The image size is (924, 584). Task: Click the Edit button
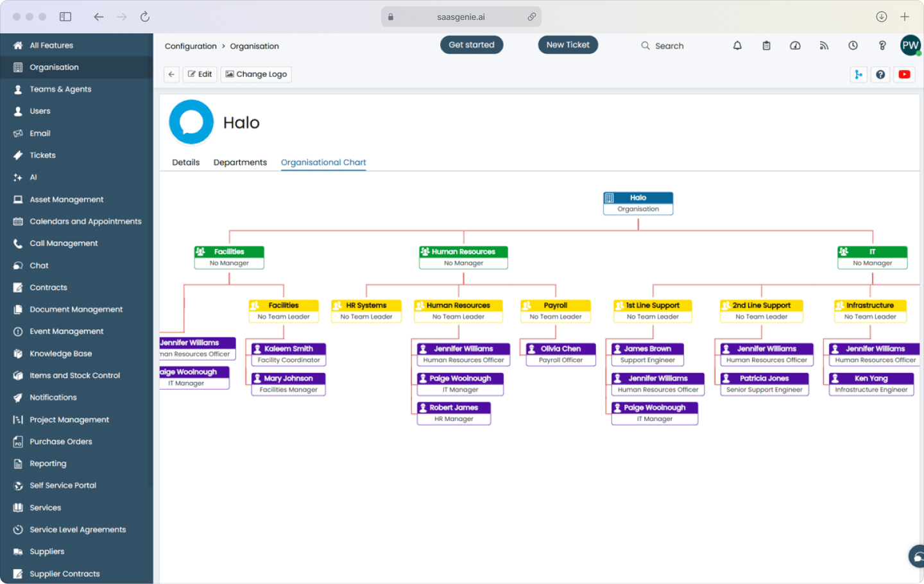point(200,74)
